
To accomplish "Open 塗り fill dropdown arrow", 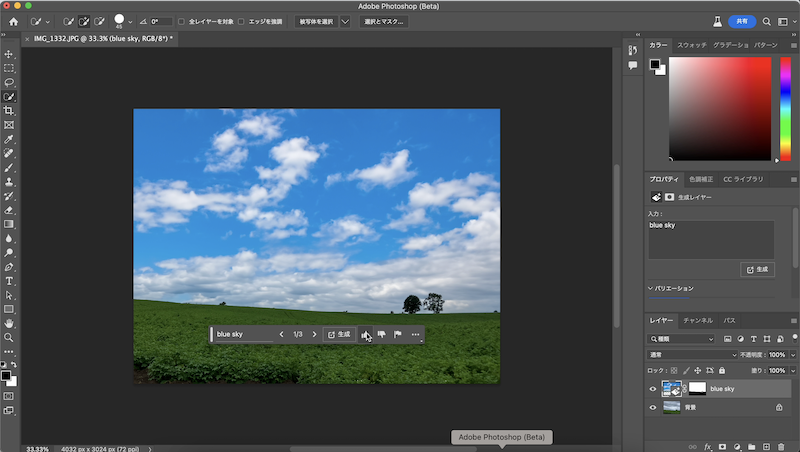I will [x=793, y=370].
